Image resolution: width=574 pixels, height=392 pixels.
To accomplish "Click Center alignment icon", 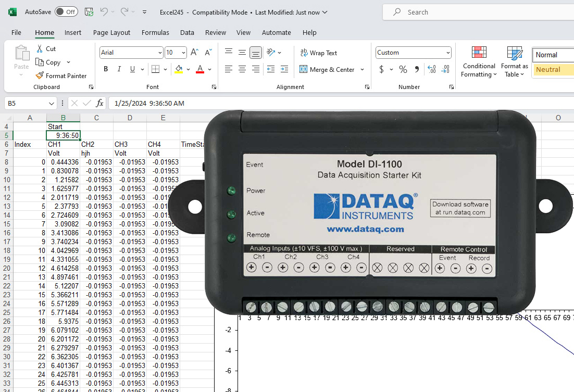I will coord(242,69).
